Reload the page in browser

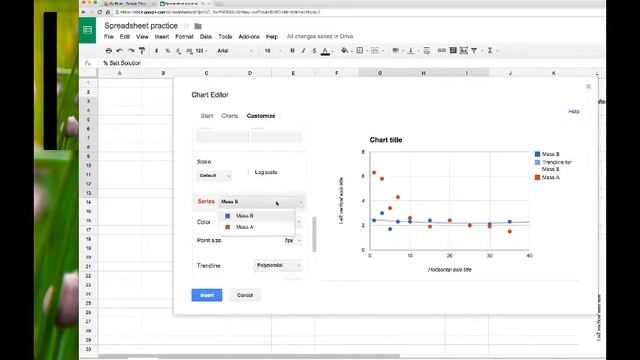[99, 12]
